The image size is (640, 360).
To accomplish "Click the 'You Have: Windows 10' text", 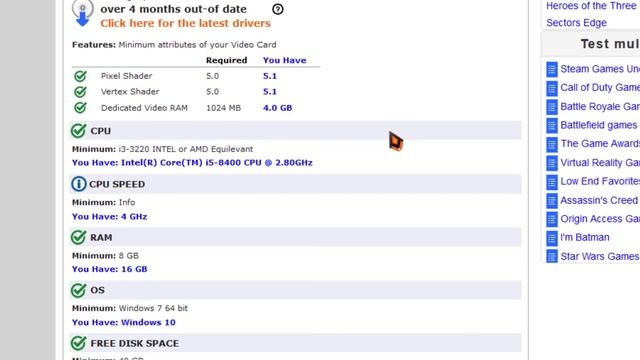I will (124, 322).
